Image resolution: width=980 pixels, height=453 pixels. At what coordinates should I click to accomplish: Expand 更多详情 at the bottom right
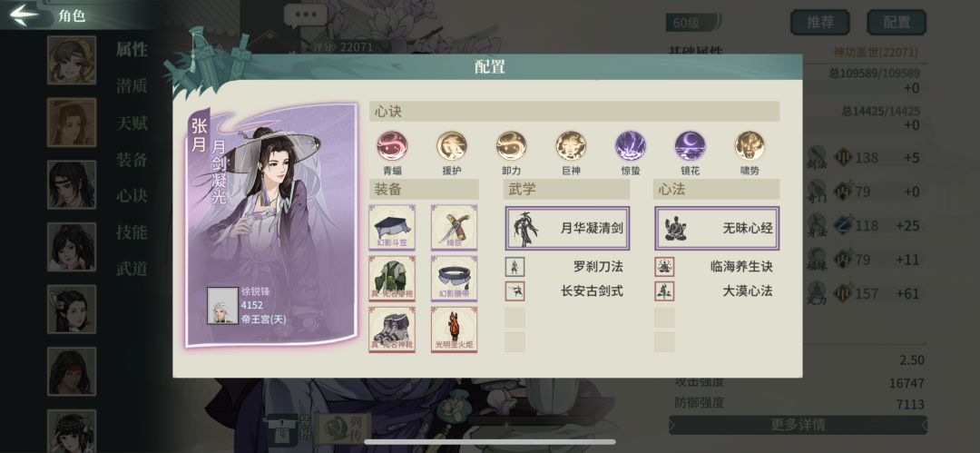(798, 425)
